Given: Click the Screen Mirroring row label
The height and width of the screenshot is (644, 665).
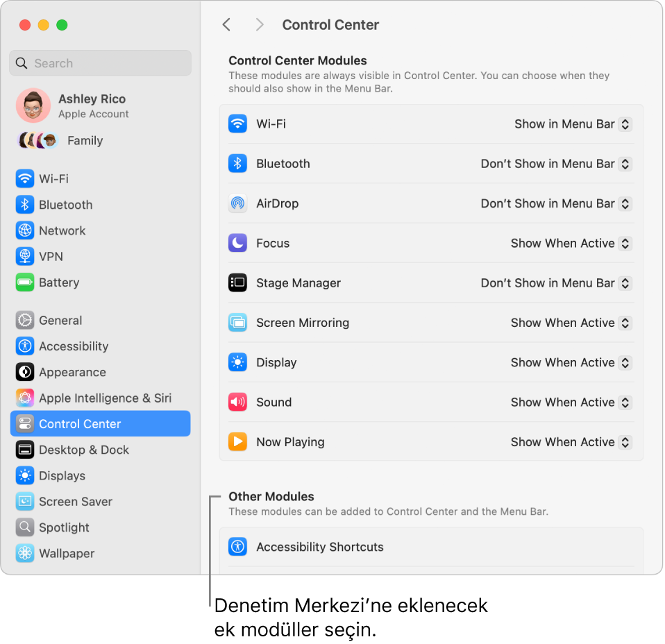Looking at the screenshot, I should [303, 323].
